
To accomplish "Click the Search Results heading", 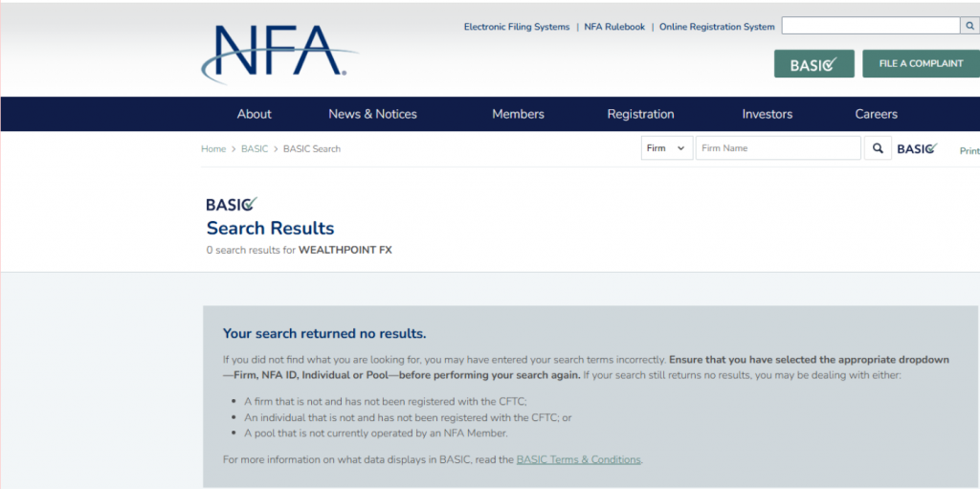I will click(271, 228).
